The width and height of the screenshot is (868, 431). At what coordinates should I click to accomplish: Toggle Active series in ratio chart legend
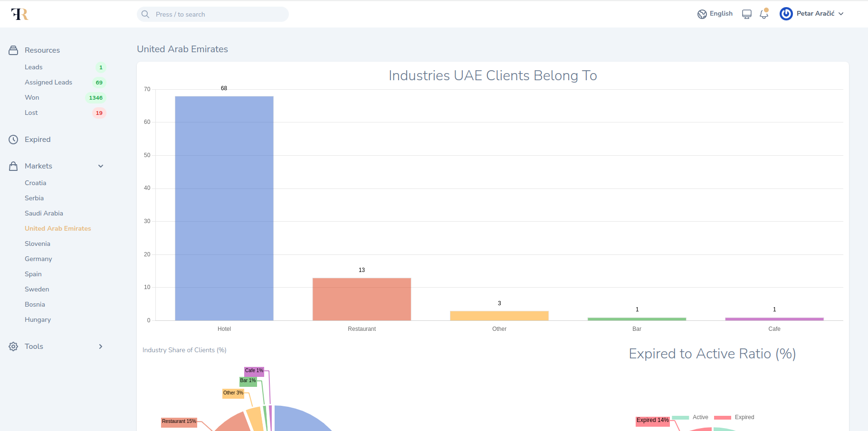tap(690, 417)
